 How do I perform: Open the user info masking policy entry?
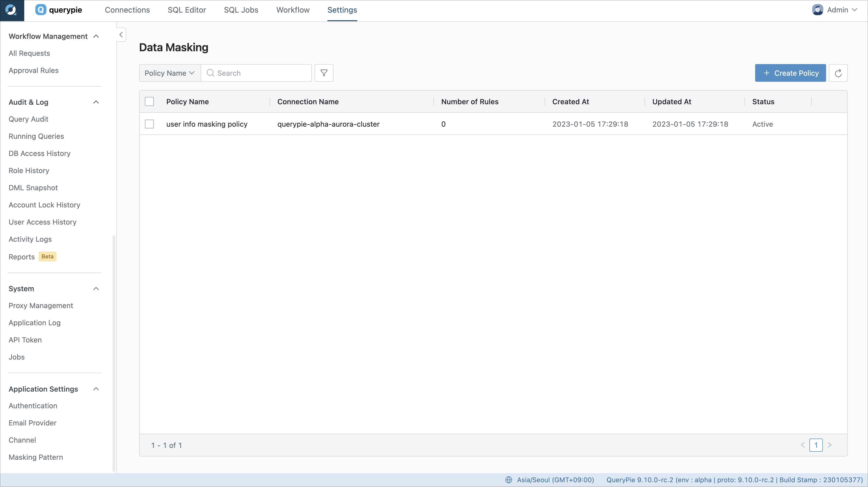207,124
